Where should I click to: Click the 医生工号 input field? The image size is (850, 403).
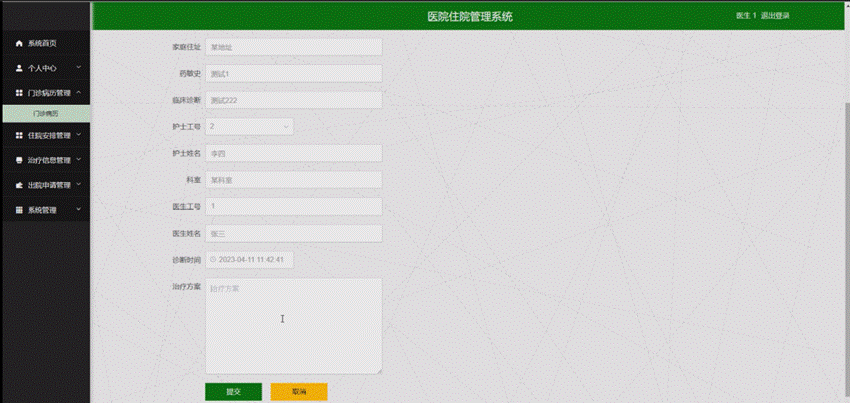coord(294,207)
